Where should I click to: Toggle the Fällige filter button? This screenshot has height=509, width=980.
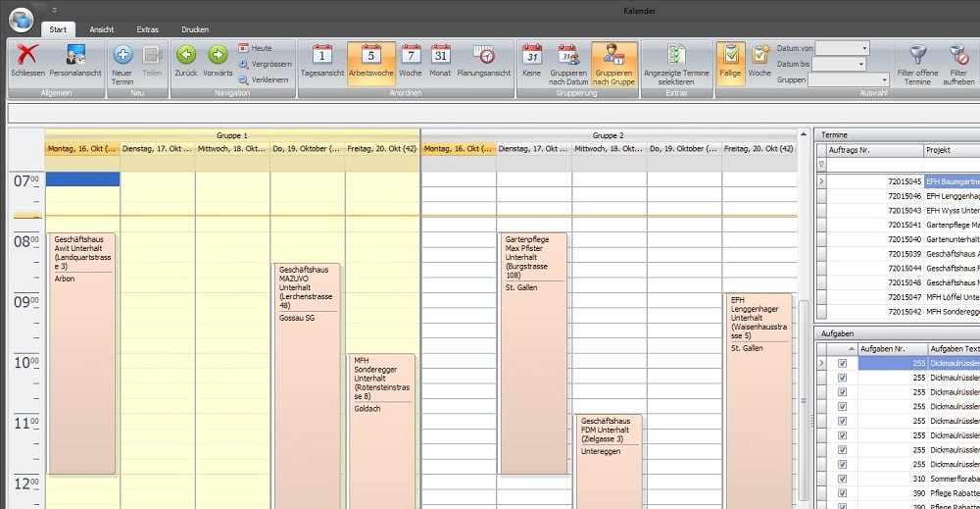(731, 63)
